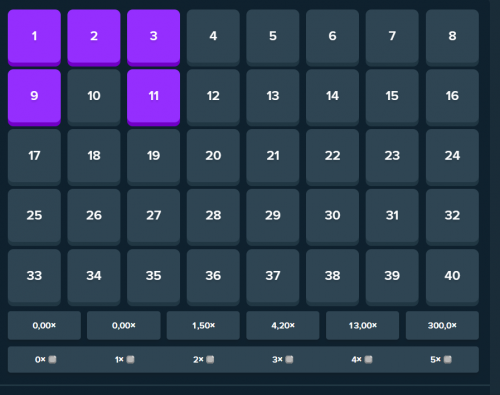The image size is (500, 395).
Task: Choose the number 8 tile
Action: [x=452, y=37]
